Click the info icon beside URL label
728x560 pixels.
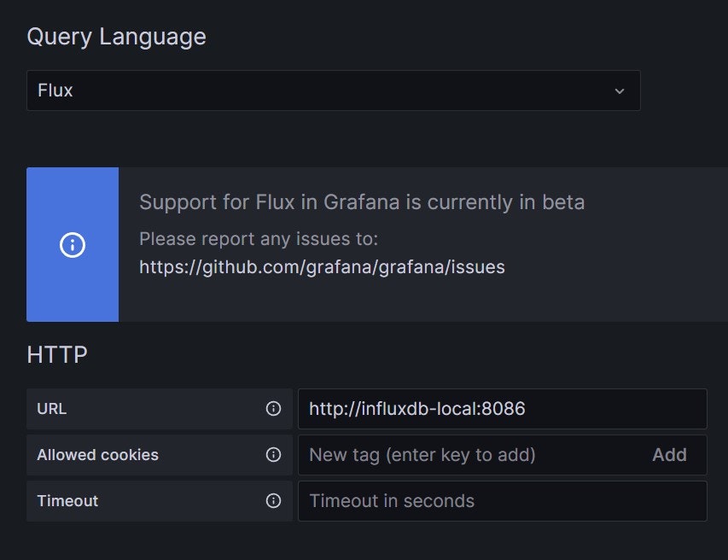click(x=273, y=409)
